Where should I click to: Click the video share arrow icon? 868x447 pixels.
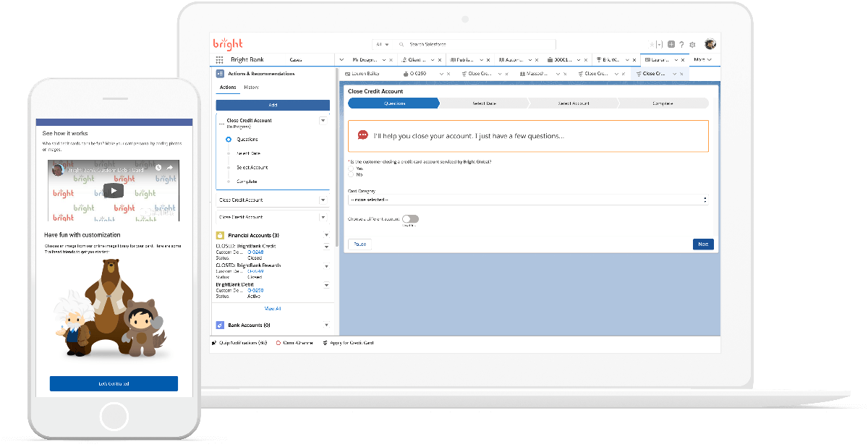click(x=171, y=168)
